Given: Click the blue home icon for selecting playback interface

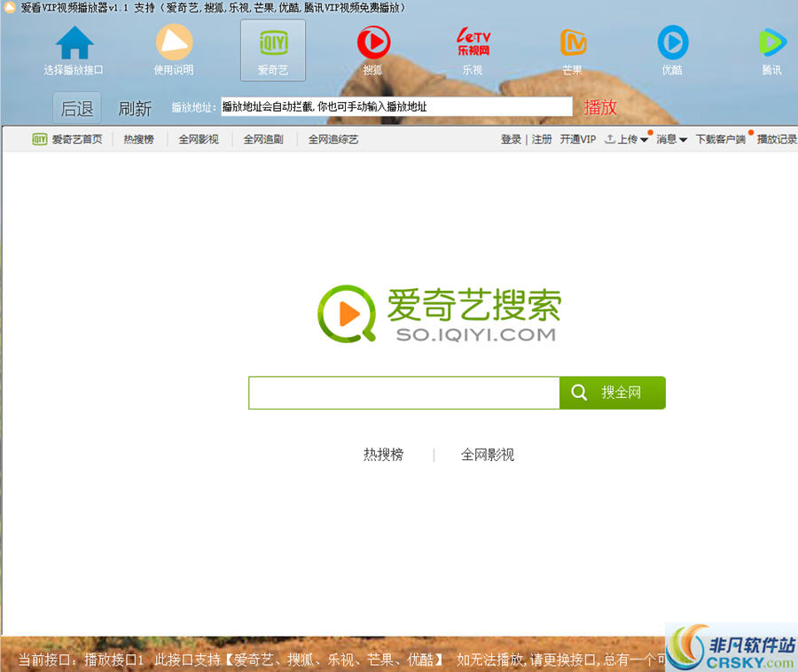Looking at the screenshot, I should point(74,43).
